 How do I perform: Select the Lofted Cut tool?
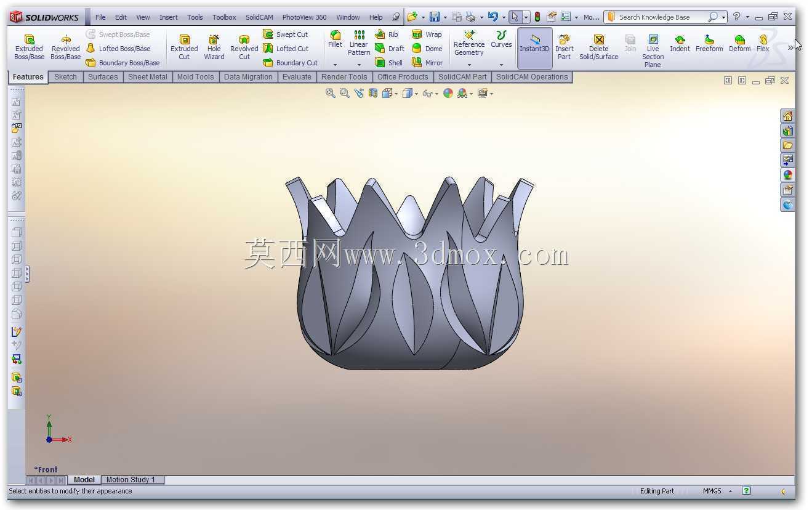(x=286, y=48)
